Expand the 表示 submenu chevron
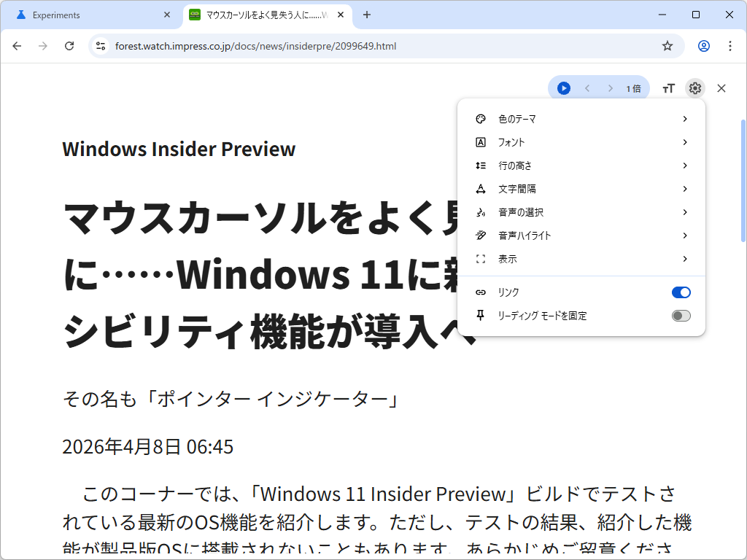This screenshot has width=747, height=560. 684,259
